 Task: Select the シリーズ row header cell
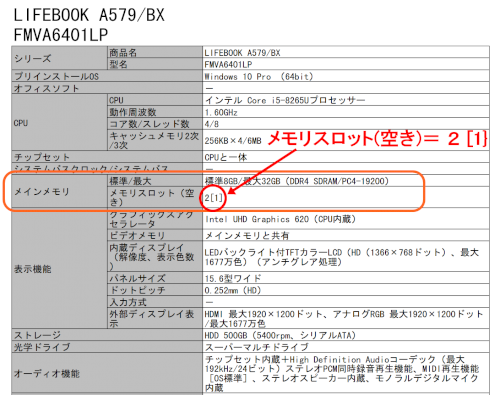click(59, 58)
